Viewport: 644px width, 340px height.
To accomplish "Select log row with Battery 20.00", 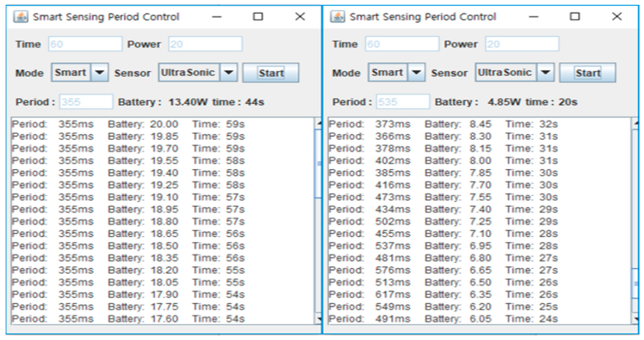I will (x=128, y=124).
